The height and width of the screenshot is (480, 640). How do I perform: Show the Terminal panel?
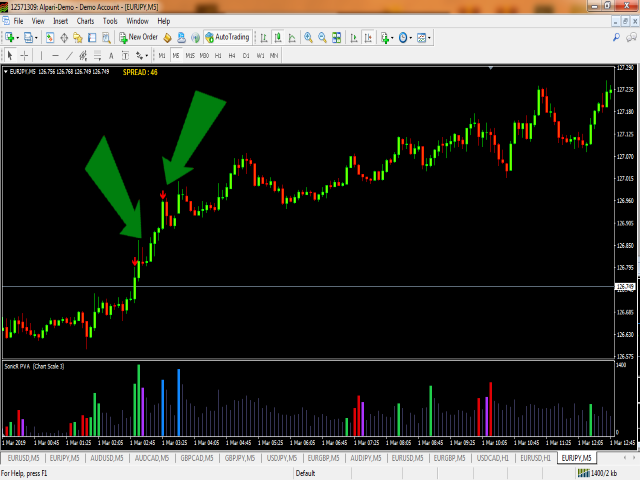pyautogui.click(x=92, y=38)
